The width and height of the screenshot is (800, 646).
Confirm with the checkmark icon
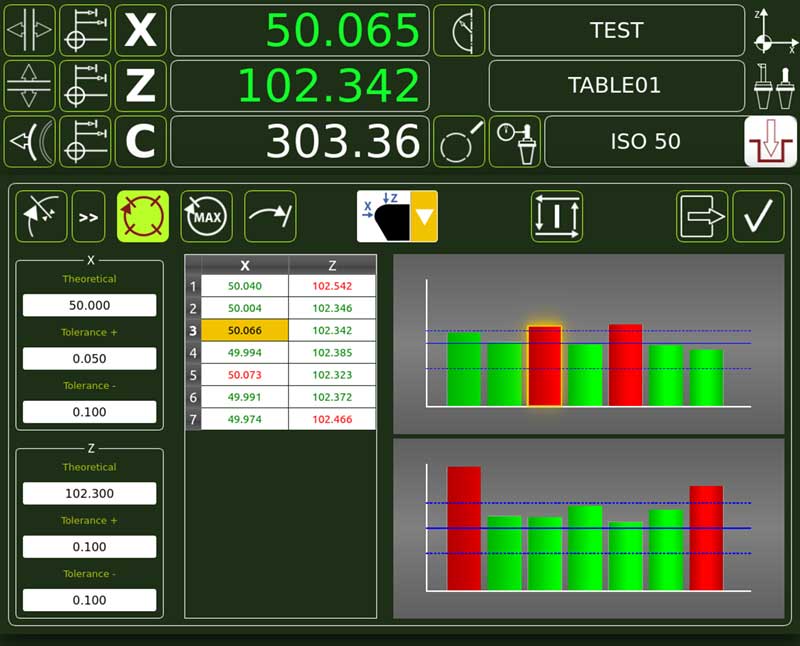758,216
